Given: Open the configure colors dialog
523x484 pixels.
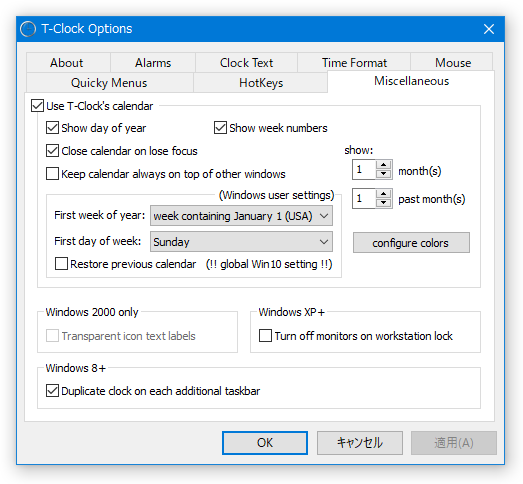Looking at the screenshot, I should coord(411,243).
